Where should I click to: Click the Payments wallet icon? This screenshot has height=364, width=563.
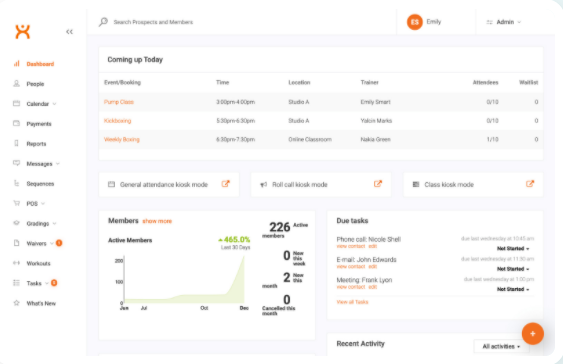tap(17, 123)
